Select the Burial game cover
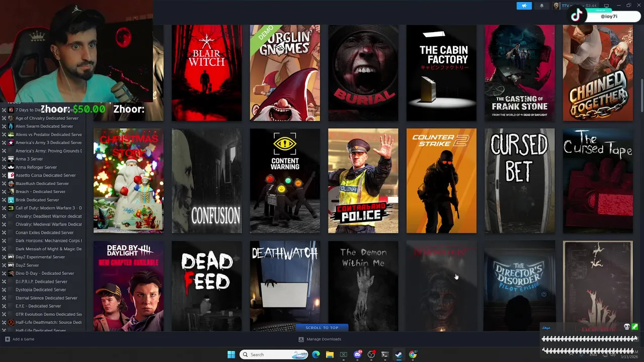The image size is (644, 362). [363, 73]
